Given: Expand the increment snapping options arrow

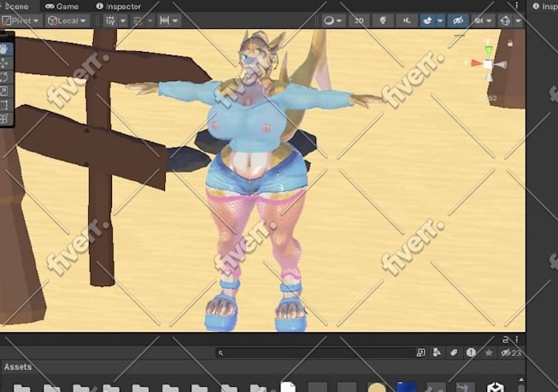Looking at the screenshot, I should coord(175,21).
